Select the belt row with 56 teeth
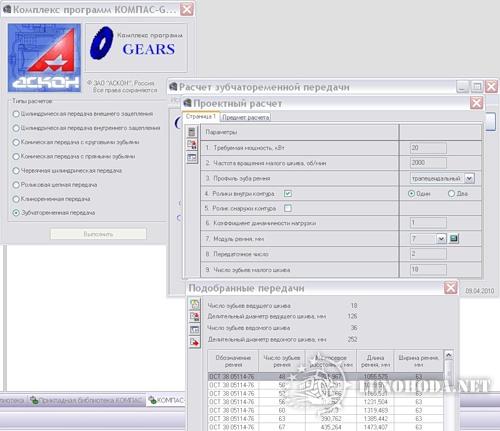Screen dimensions: 500x431 tap(326, 402)
